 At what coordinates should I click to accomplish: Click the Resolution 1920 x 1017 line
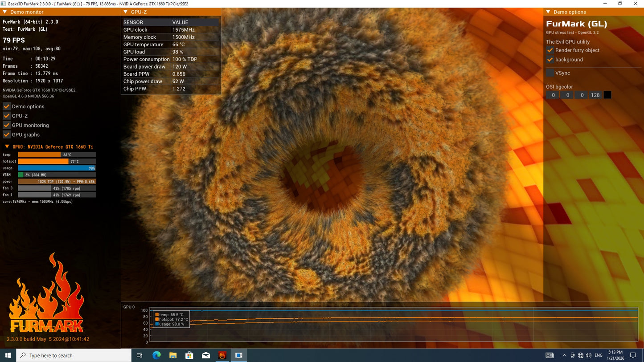click(x=33, y=81)
